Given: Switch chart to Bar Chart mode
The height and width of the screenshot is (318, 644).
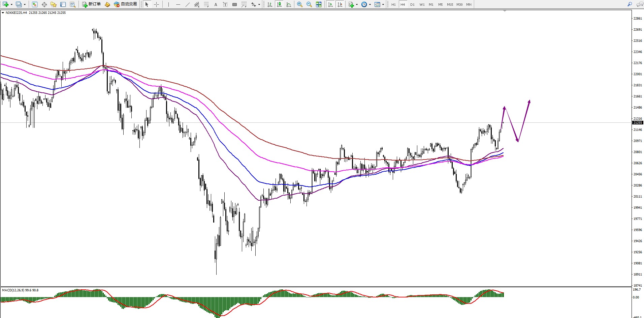Looking at the screenshot, I should click(x=269, y=4).
